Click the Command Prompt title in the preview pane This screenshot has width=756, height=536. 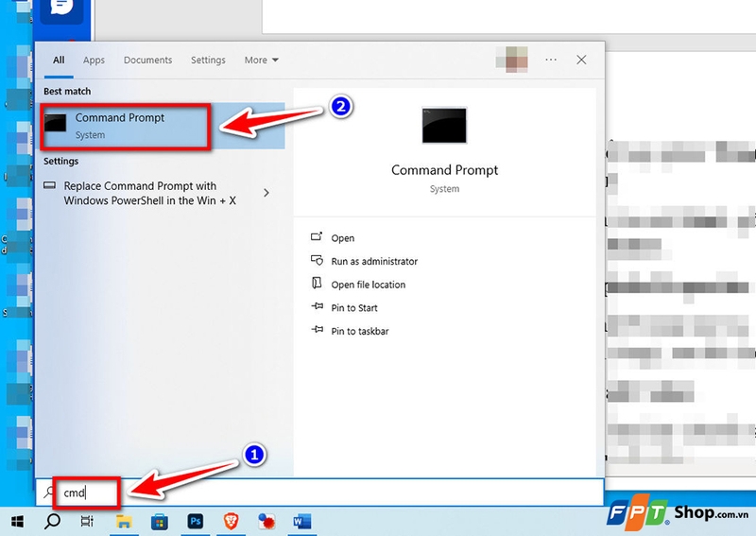[x=444, y=170]
